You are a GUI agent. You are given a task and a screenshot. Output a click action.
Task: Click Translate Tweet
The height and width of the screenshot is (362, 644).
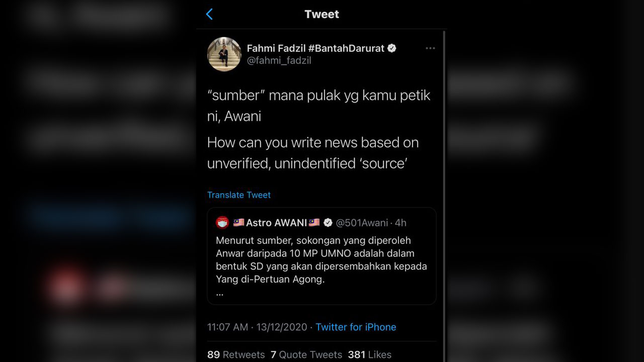239,195
